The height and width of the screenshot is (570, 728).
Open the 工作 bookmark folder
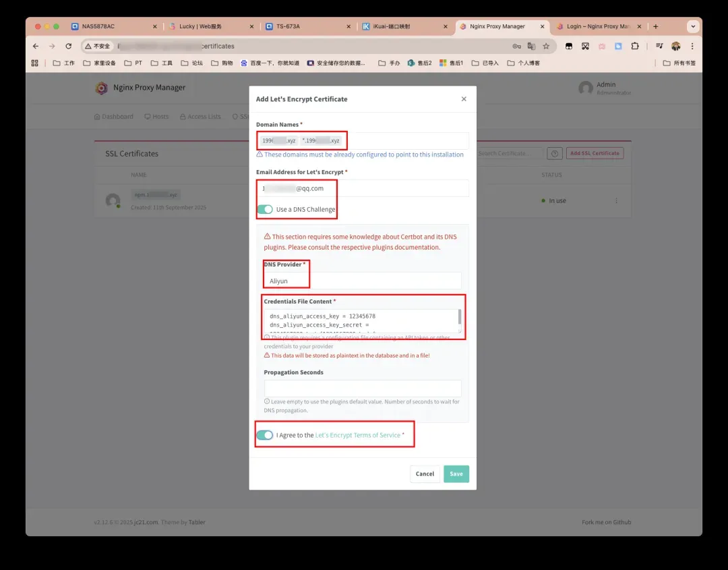click(x=64, y=63)
